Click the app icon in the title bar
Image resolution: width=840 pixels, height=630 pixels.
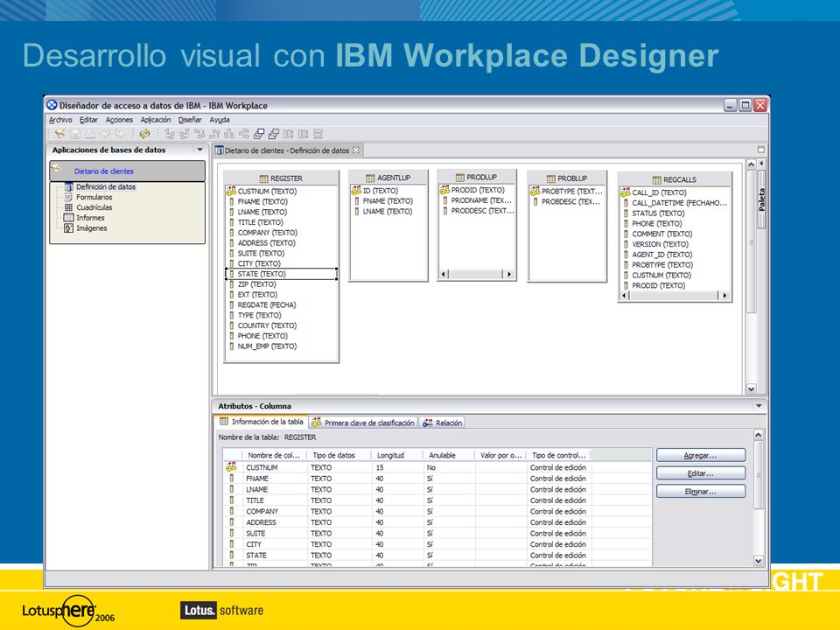coord(52,105)
